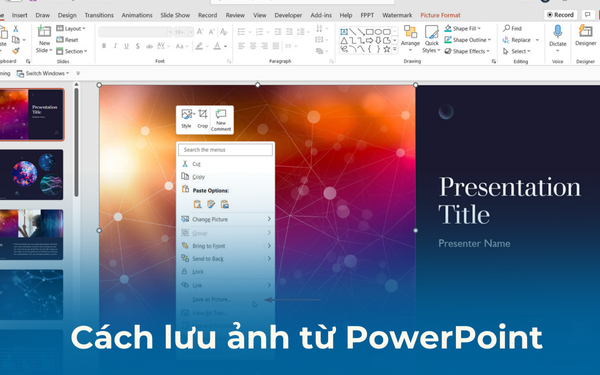The width and height of the screenshot is (600, 375).
Task: Click Clear All Formatting icon
Action: click(224, 32)
